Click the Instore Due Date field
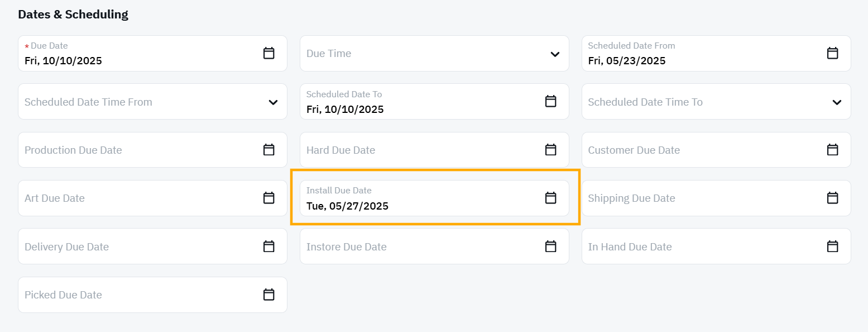This screenshot has width=868, height=332. click(434, 246)
